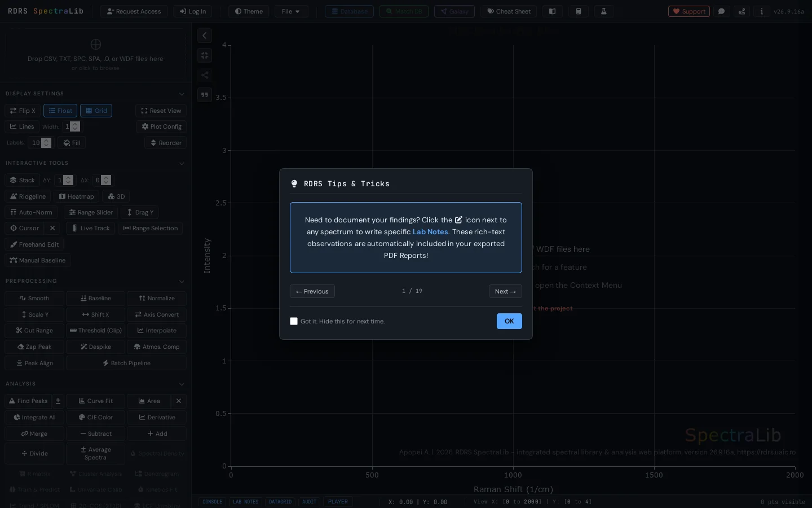Toggle Live Track
812x508 pixels.
(91, 228)
